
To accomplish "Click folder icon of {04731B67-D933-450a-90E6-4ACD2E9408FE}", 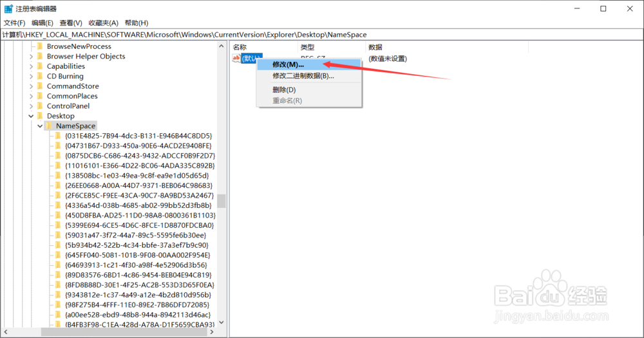I will (x=58, y=146).
